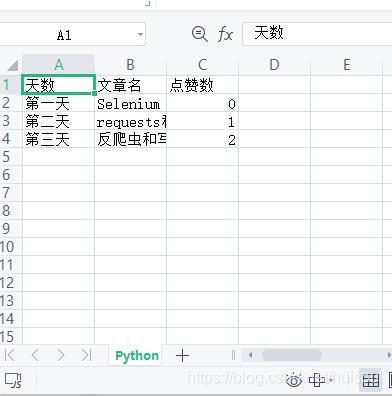Select column E header
This screenshot has height=396, width=392.
[x=347, y=65]
